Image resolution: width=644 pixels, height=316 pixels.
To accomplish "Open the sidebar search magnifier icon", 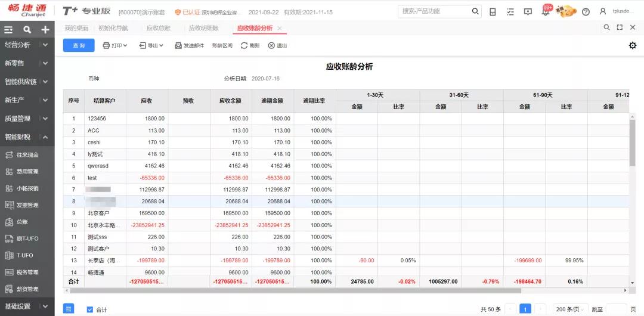I will pyautogui.click(x=27, y=30).
